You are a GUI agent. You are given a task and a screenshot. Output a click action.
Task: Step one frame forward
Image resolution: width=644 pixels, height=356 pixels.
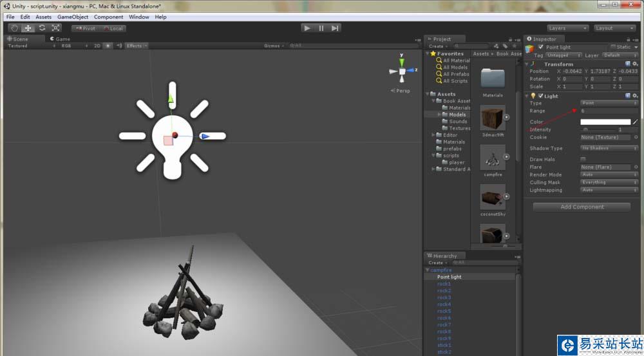[335, 28]
